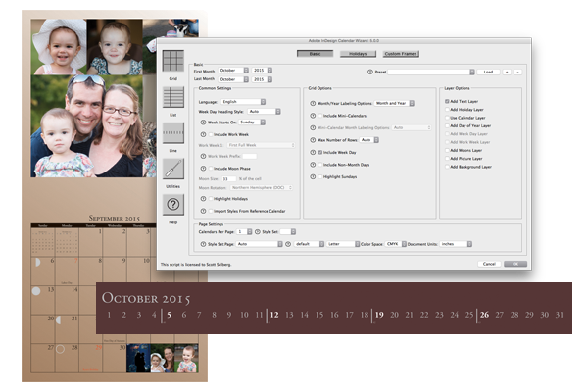Switch to the Custom Frames tab
This screenshot has width=588, height=392.
pyautogui.click(x=401, y=54)
